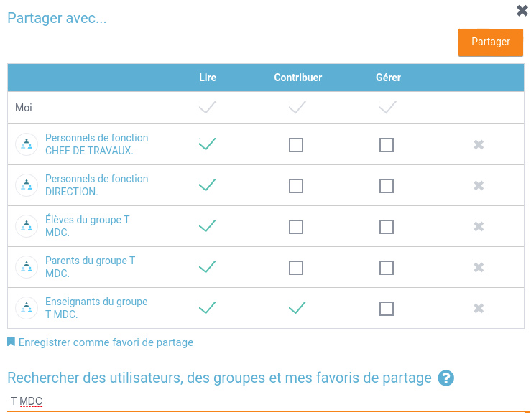The image size is (531, 420).
Task: Enable Gérer for DIRECTION personnel
Action: [x=387, y=186]
